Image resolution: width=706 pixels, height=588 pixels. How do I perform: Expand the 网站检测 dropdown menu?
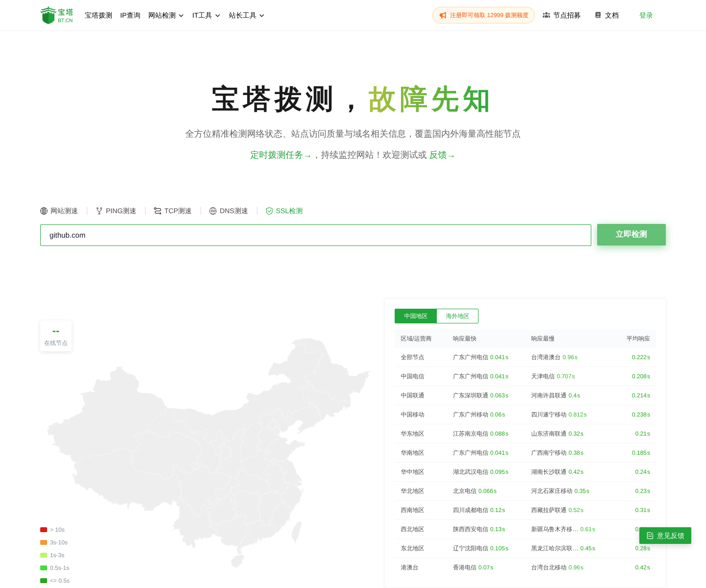[x=166, y=15]
